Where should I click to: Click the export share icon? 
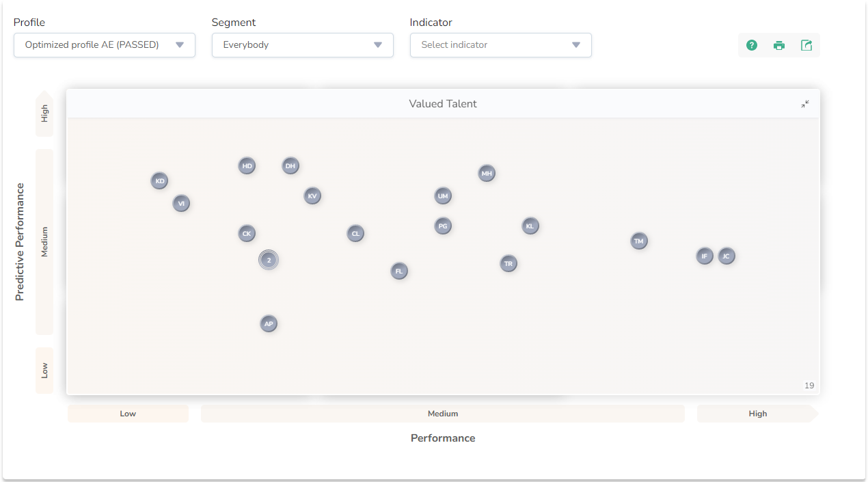pos(806,45)
